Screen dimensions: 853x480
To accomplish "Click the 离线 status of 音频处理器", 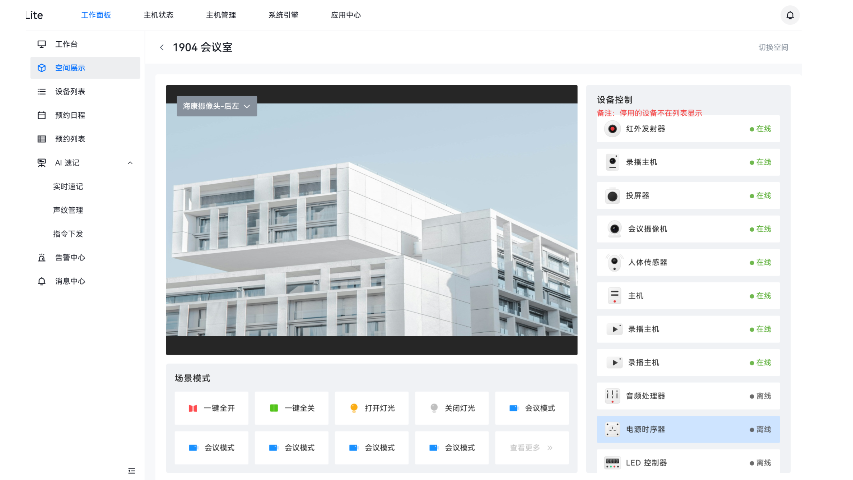I will pyautogui.click(x=761, y=396).
